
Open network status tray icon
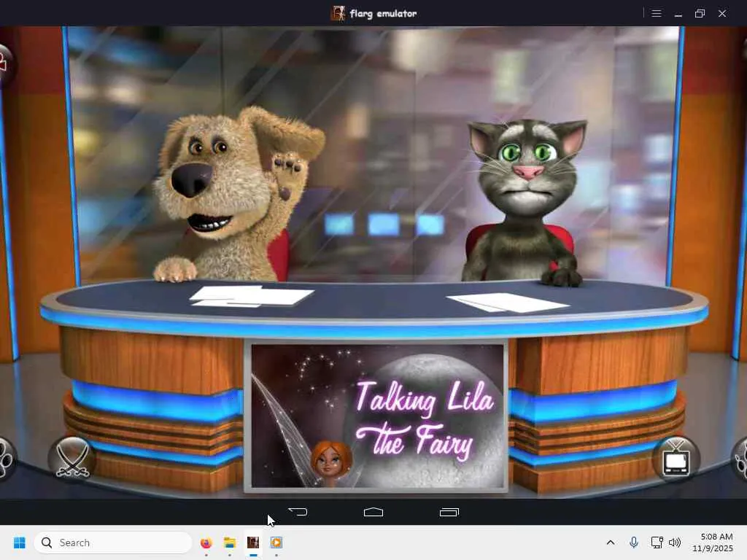[x=657, y=542]
